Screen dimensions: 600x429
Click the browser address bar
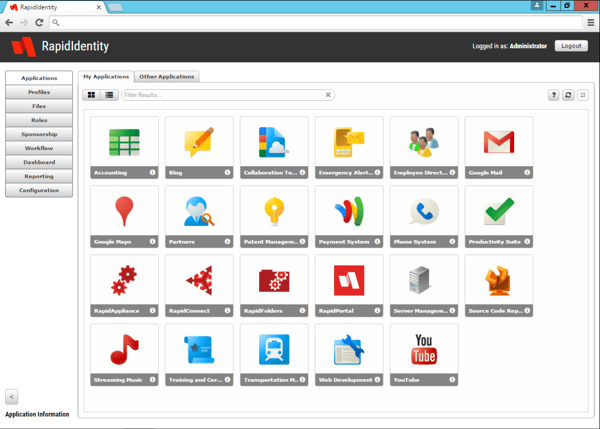click(x=316, y=23)
